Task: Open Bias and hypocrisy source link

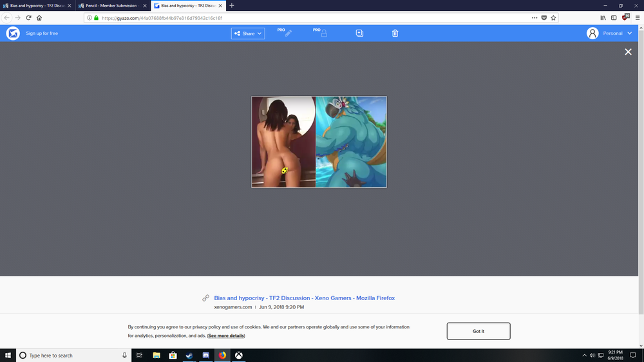Action: pos(305,298)
